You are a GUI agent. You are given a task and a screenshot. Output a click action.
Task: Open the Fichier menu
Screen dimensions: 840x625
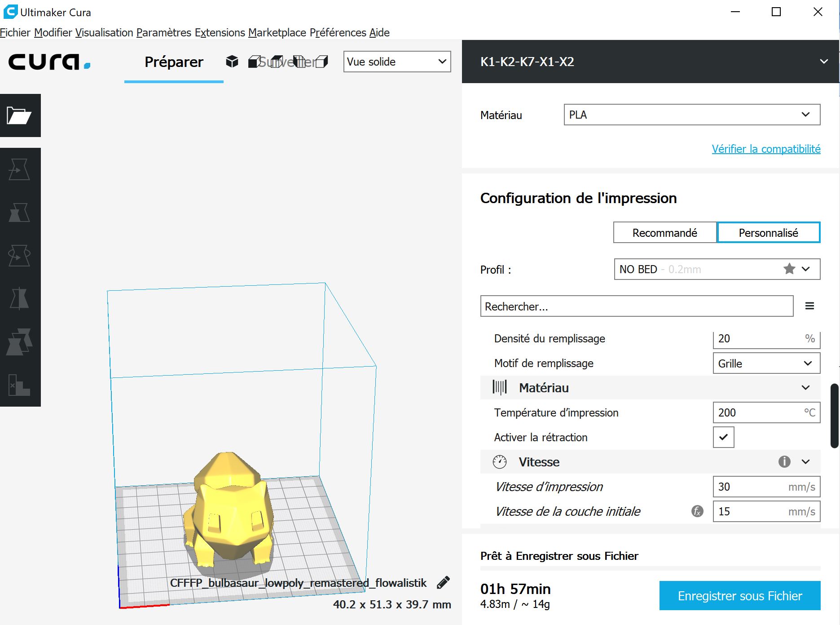[x=15, y=32]
